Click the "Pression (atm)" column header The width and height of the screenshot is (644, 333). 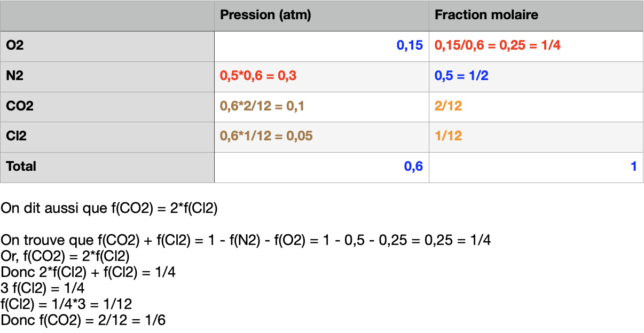[x=265, y=15]
